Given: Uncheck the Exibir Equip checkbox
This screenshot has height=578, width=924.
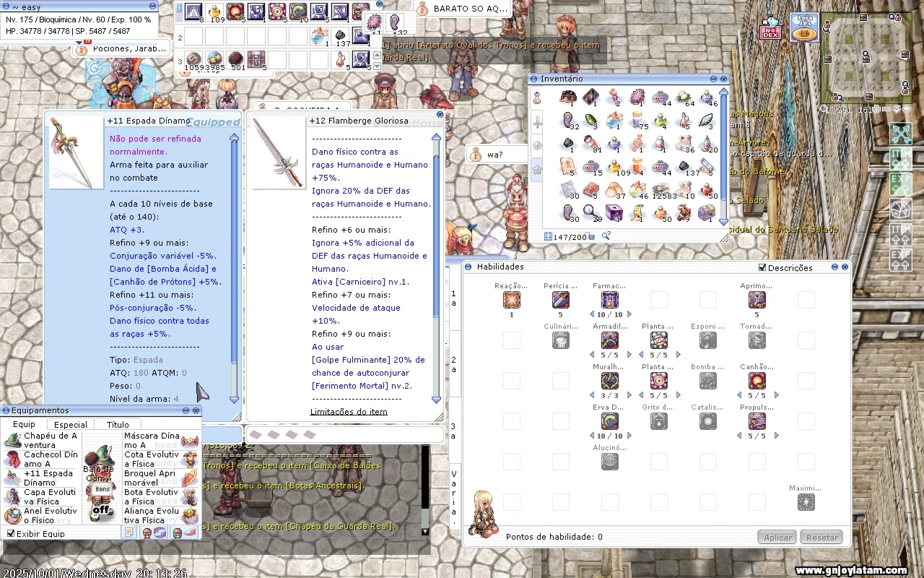Looking at the screenshot, I should pyautogui.click(x=11, y=534).
